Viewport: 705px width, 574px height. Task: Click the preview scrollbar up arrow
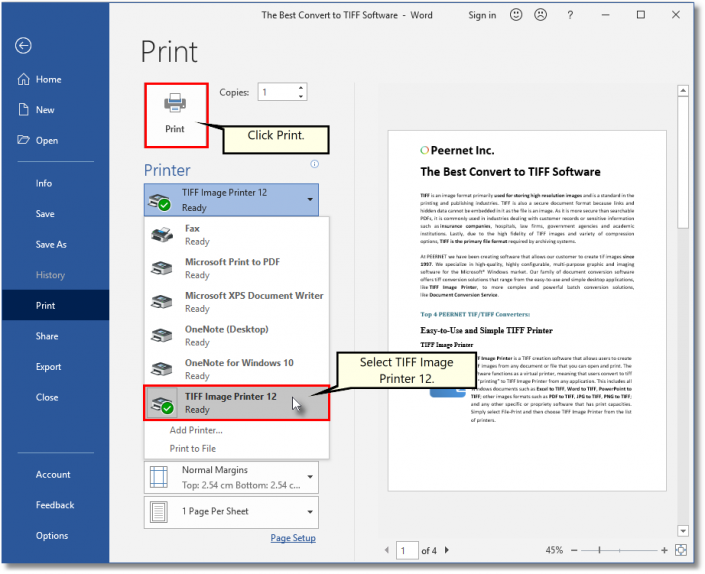click(683, 90)
